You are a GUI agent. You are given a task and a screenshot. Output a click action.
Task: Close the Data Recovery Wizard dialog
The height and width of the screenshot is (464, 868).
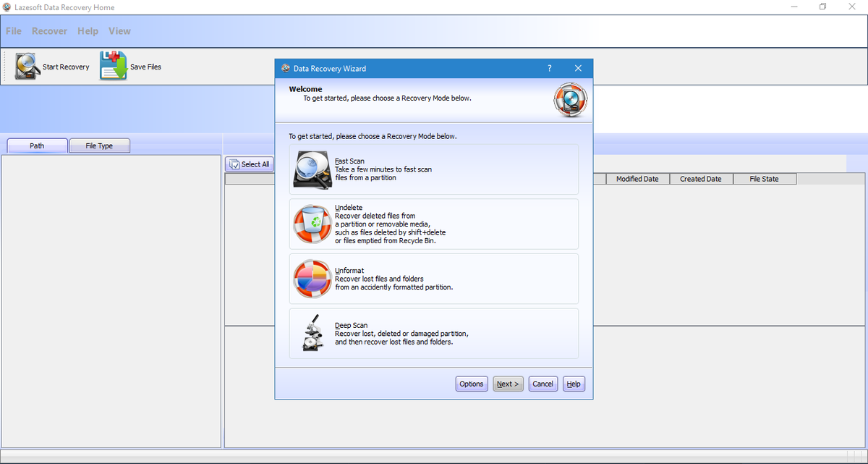point(578,69)
